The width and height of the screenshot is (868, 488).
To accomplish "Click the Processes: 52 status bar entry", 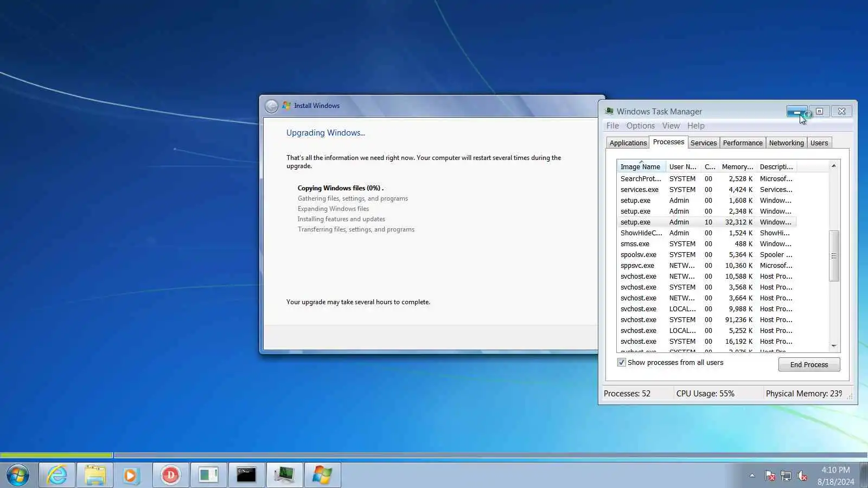I will 627,394.
